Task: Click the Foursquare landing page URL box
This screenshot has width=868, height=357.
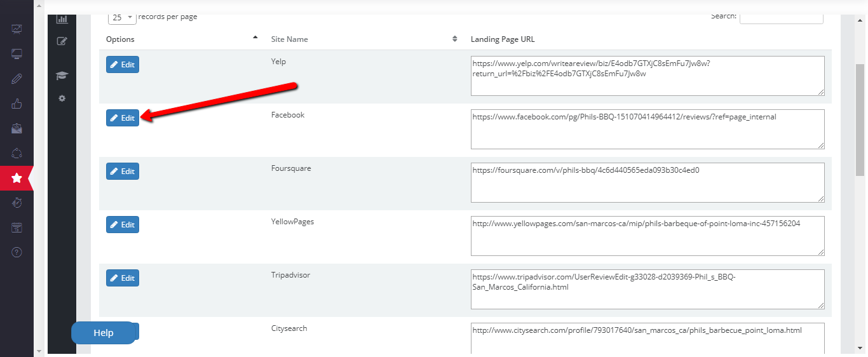Action: click(648, 183)
